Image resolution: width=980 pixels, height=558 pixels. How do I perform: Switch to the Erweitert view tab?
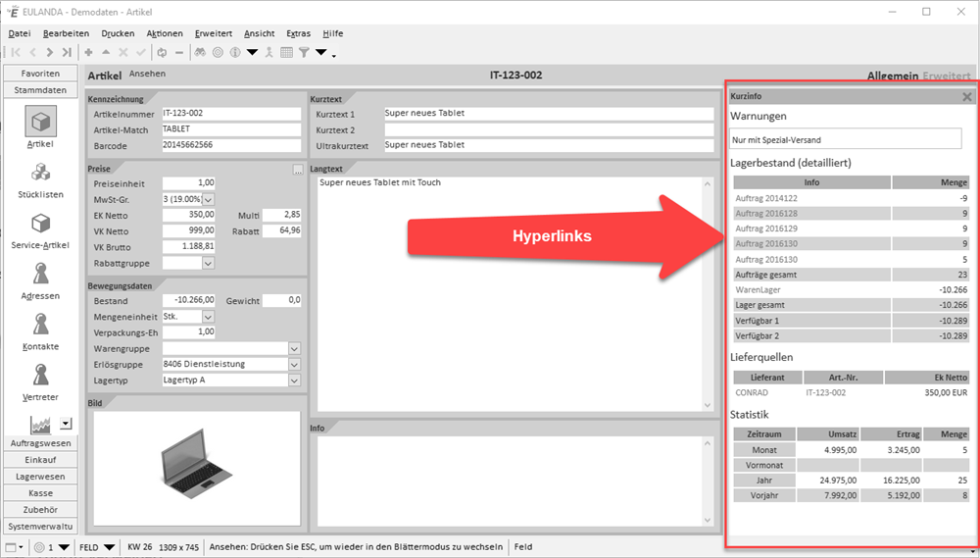(x=948, y=76)
